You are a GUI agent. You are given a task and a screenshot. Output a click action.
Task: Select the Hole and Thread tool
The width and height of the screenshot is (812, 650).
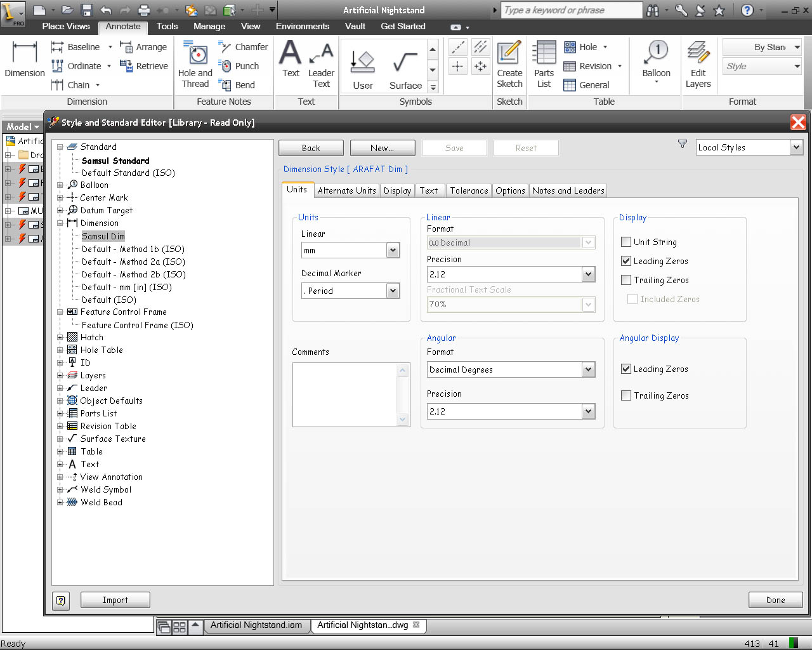pyautogui.click(x=195, y=63)
